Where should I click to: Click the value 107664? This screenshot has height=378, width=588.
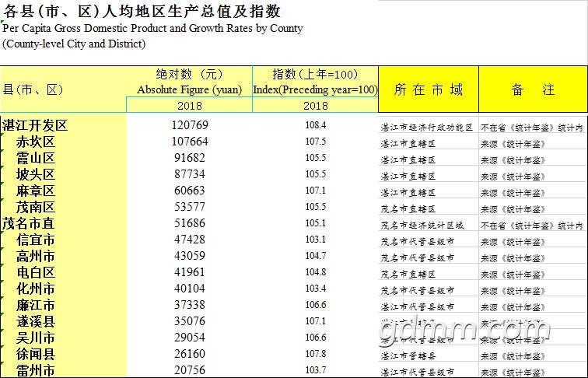coord(190,142)
